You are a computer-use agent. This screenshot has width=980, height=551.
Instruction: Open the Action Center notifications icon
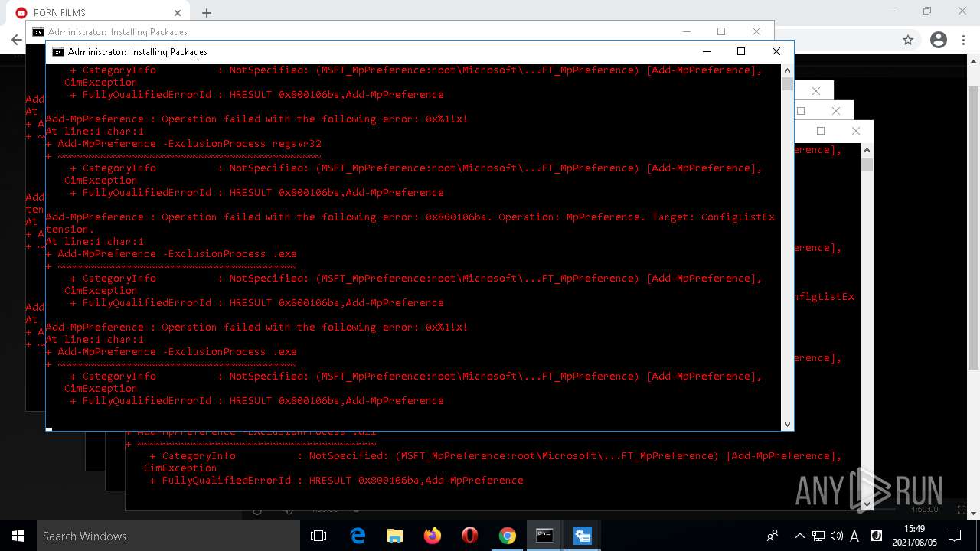(x=955, y=536)
